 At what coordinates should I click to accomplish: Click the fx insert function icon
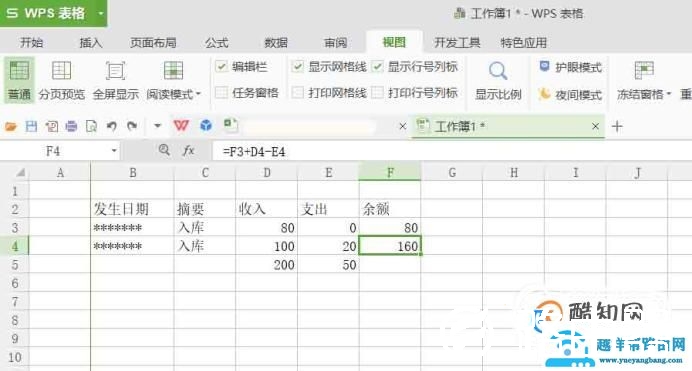pyautogui.click(x=188, y=151)
